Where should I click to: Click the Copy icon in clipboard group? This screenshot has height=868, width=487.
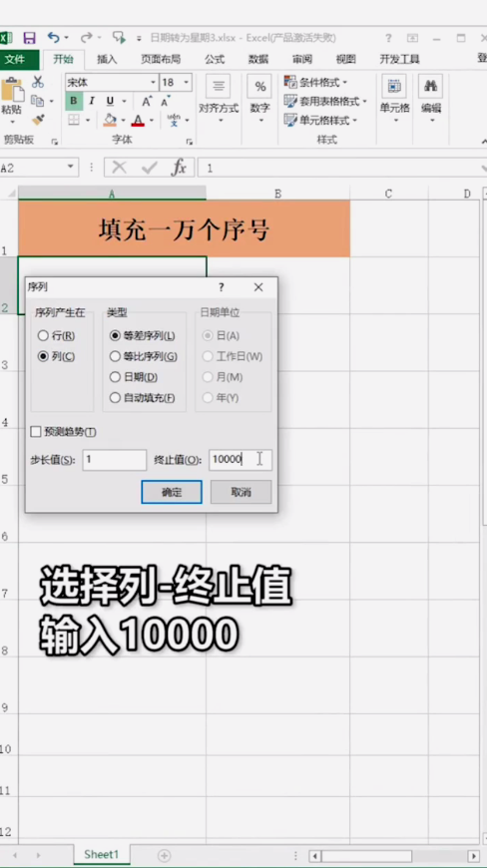click(x=37, y=101)
